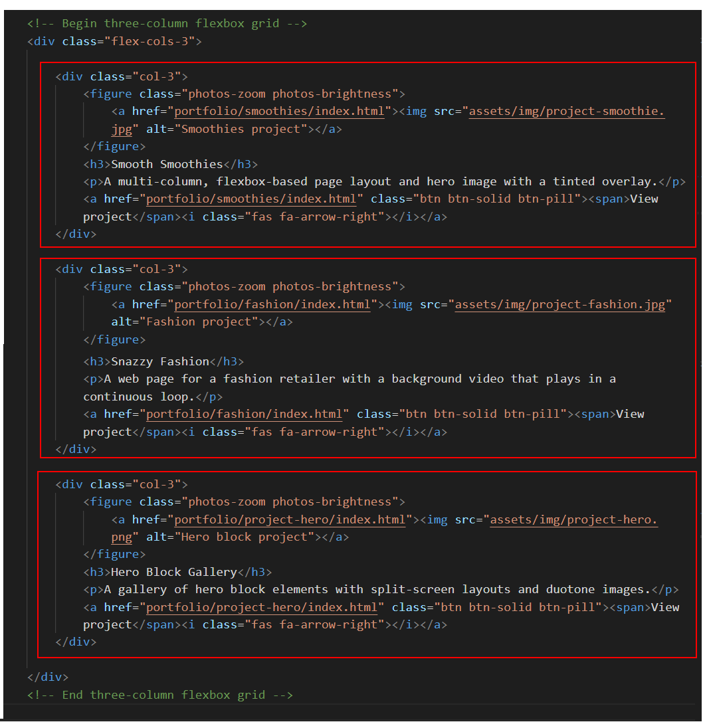
Task: Open the project-hero image source path
Action: (x=573, y=519)
